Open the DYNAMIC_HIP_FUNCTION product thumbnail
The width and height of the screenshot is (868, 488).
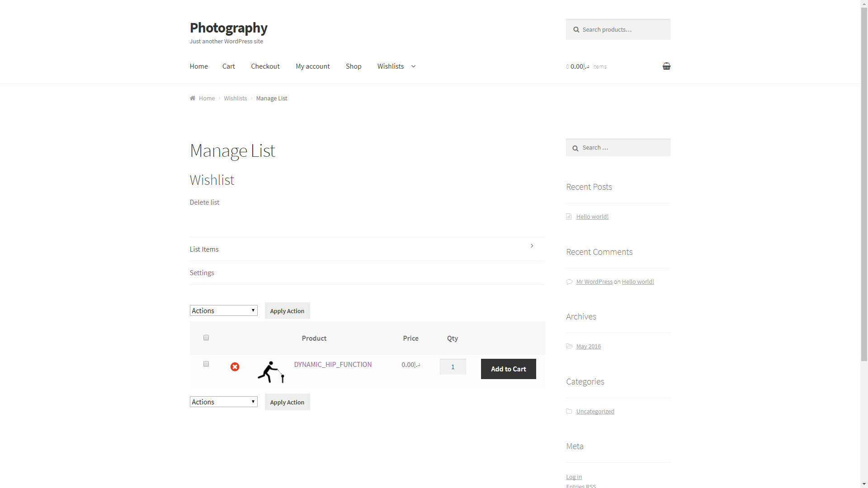pyautogui.click(x=271, y=372)
